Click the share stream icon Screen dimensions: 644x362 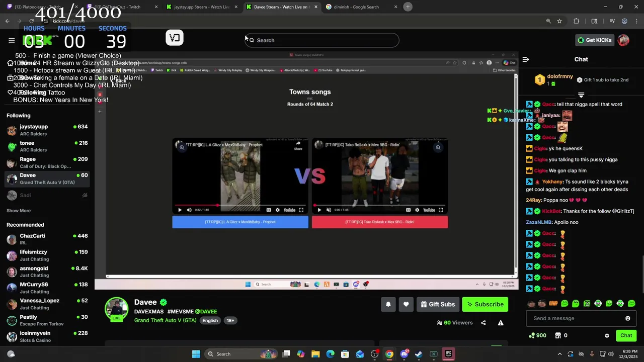(483, 323)
